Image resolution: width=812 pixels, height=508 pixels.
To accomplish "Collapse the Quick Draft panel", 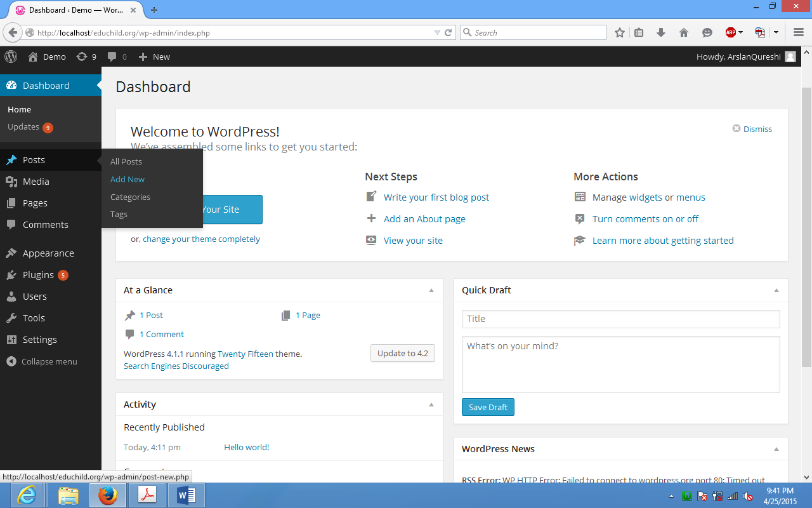I will (x=776, y=290).
